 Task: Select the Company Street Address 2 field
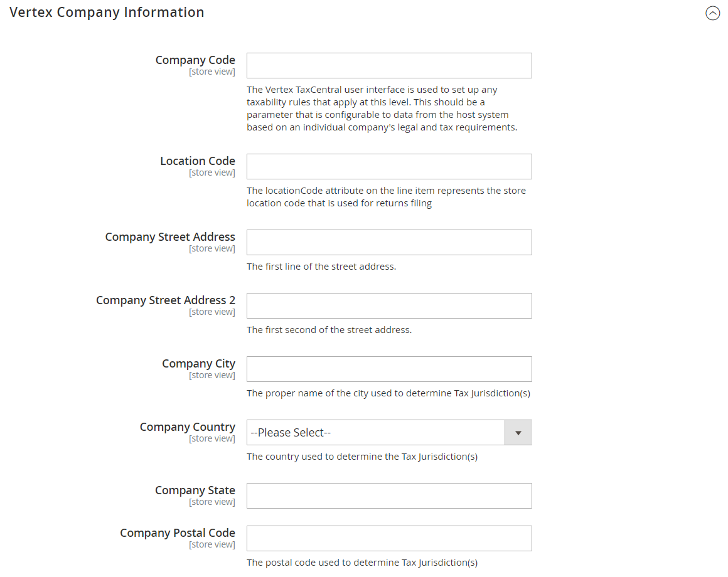[389, 305]
